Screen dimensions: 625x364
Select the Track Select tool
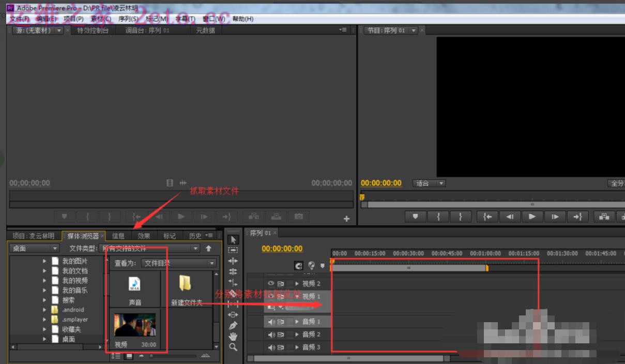233,250
